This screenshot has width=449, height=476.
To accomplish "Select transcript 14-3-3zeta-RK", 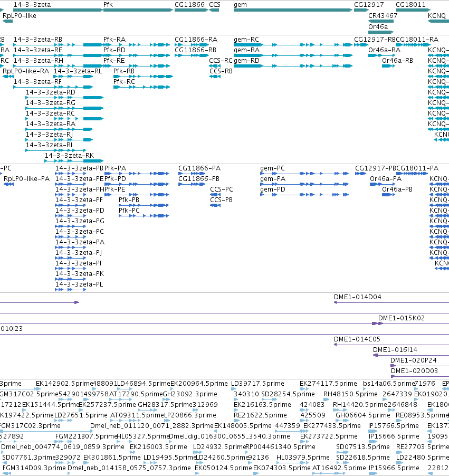I will tap(70, 156).
